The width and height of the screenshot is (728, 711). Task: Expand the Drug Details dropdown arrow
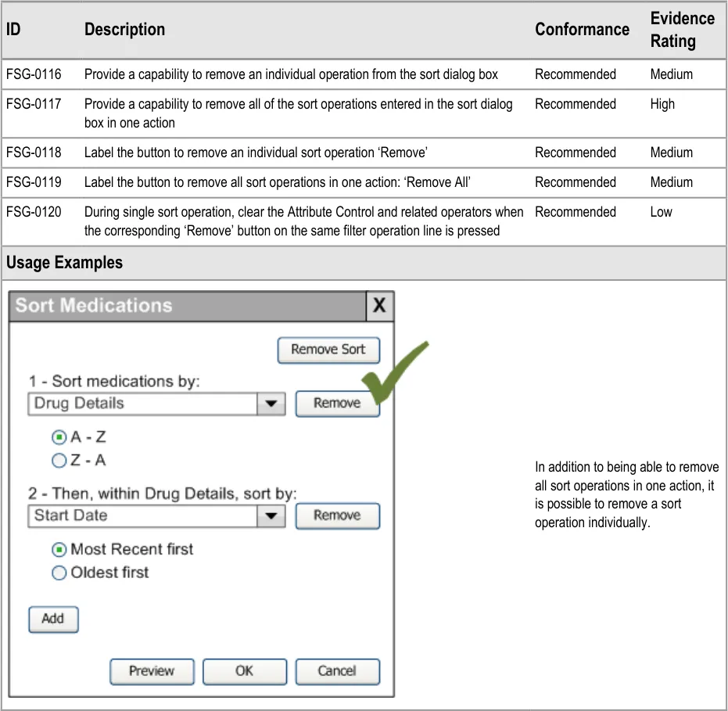coord(271,404)
